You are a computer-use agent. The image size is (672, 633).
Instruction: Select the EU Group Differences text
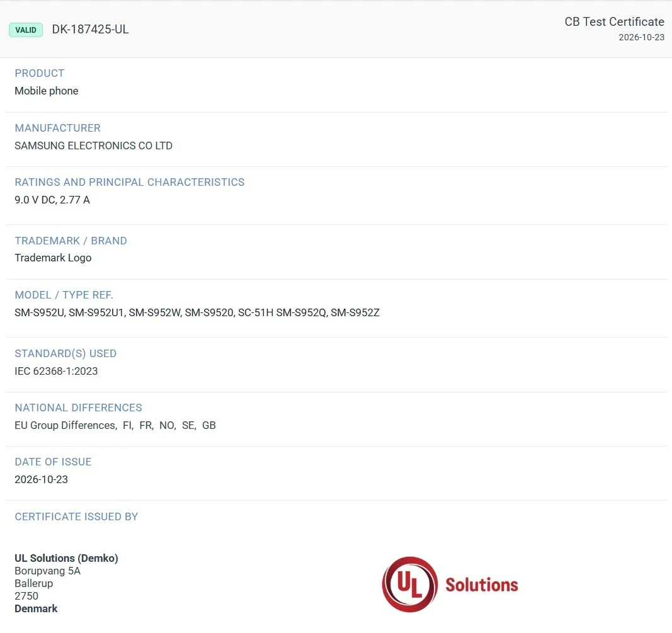pos(65,425)
